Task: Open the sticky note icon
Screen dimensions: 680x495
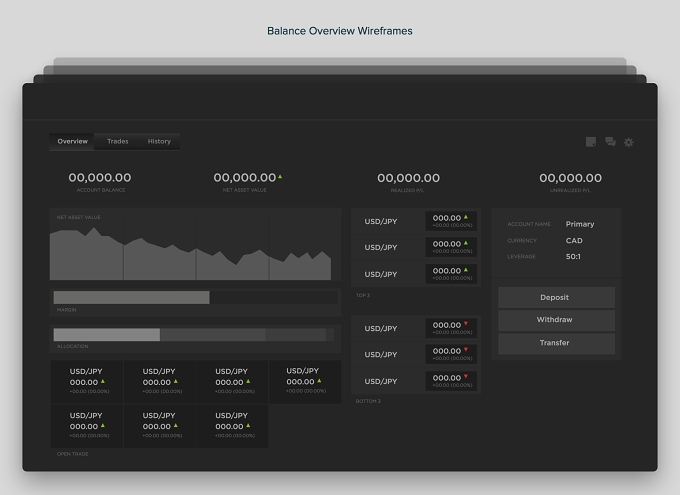Action: click(x=591, y=142)
